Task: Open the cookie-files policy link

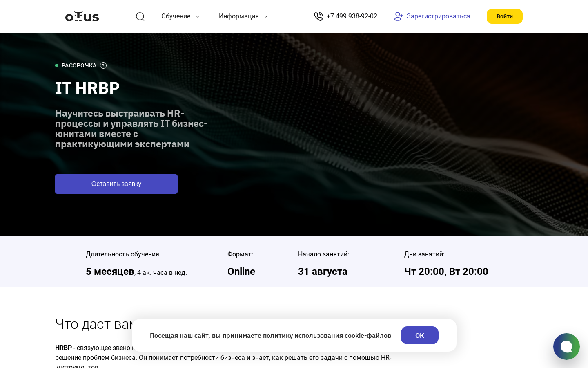Action: (327, 335)
